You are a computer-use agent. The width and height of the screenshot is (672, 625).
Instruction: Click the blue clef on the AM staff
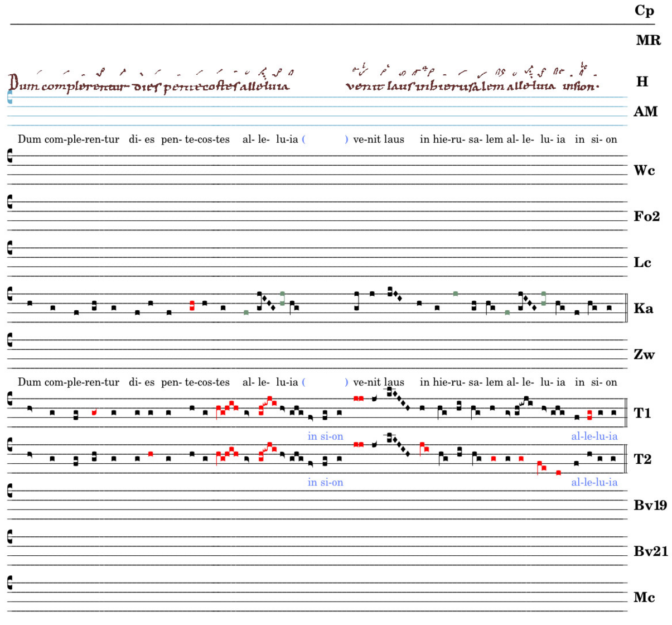[9, 98]
